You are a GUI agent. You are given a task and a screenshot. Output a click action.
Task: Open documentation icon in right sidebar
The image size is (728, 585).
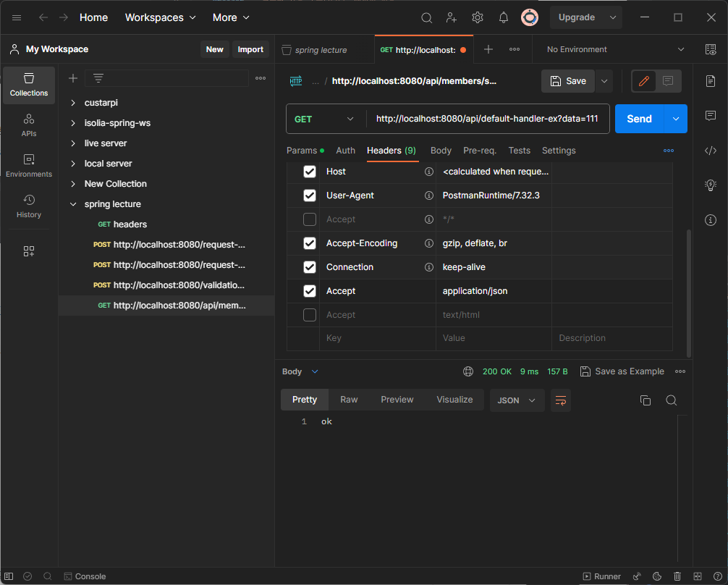point(711,81)
